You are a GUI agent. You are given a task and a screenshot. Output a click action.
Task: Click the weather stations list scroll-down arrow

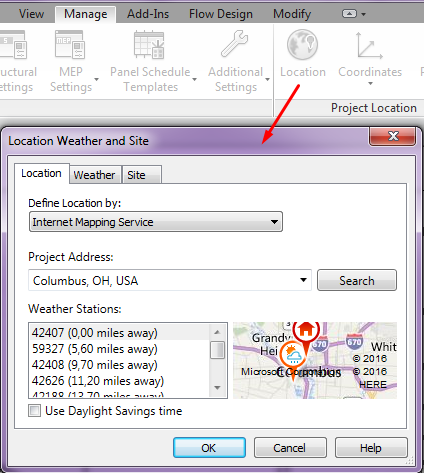point(218,387)
